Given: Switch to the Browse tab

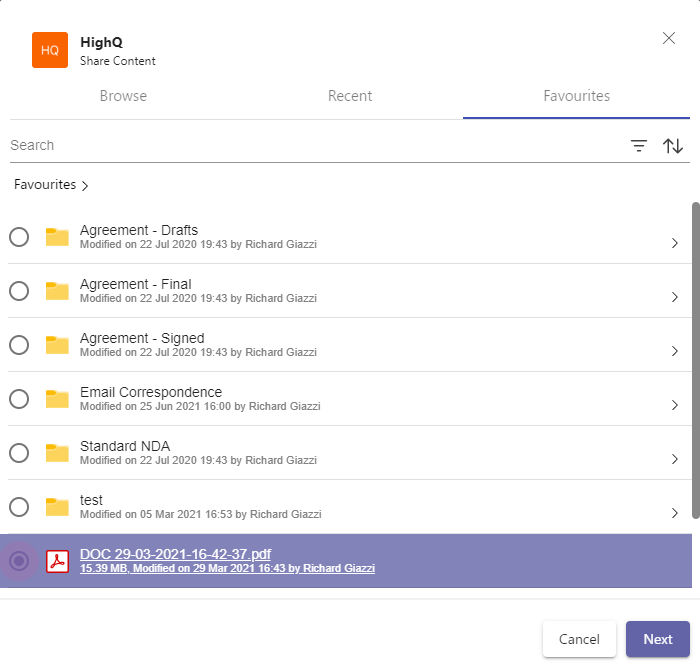Looking at the screenshot, I should point(123,96).
